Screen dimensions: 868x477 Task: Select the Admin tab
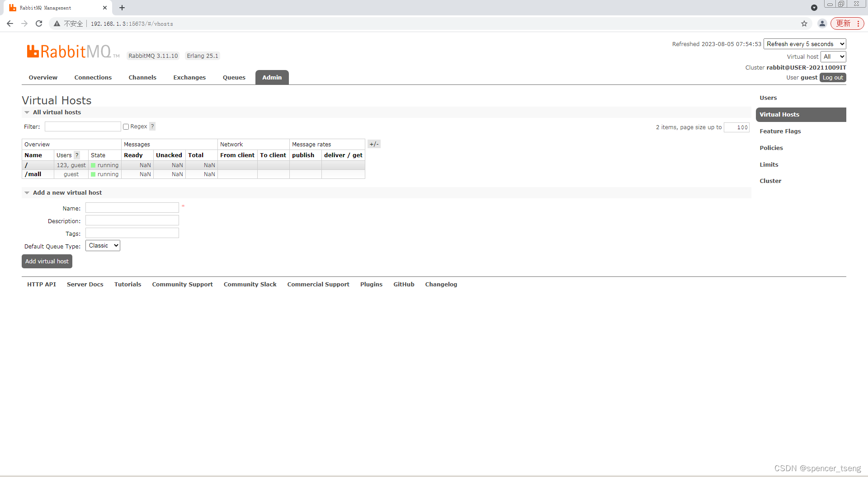272,77
